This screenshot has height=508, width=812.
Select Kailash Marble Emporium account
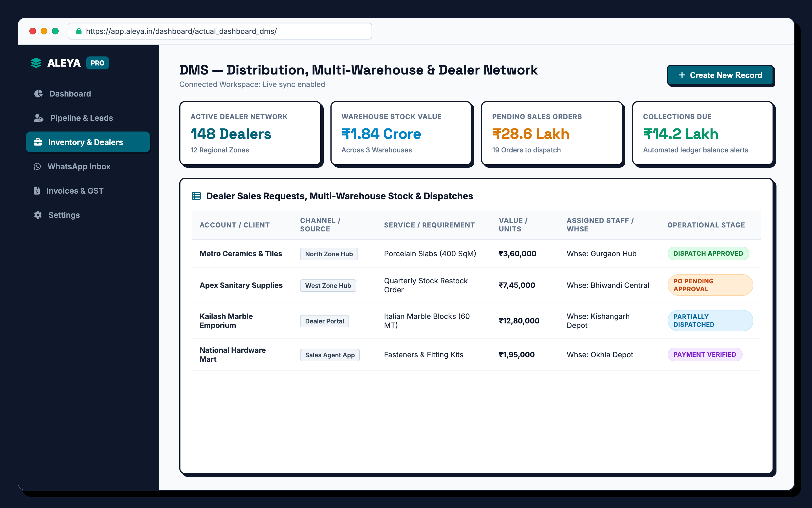click(x=226, y=321)
